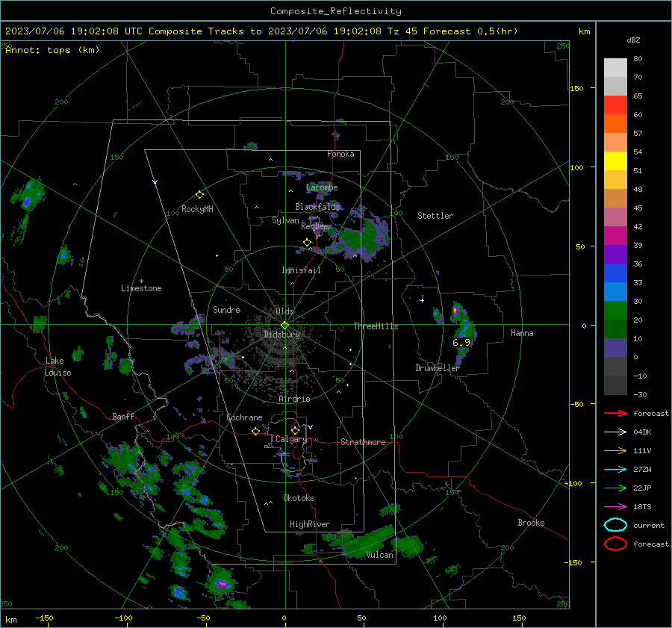Click the 6.9 storm top annotation
Screen dimensions: 672x628
click(x=461, y=343)
